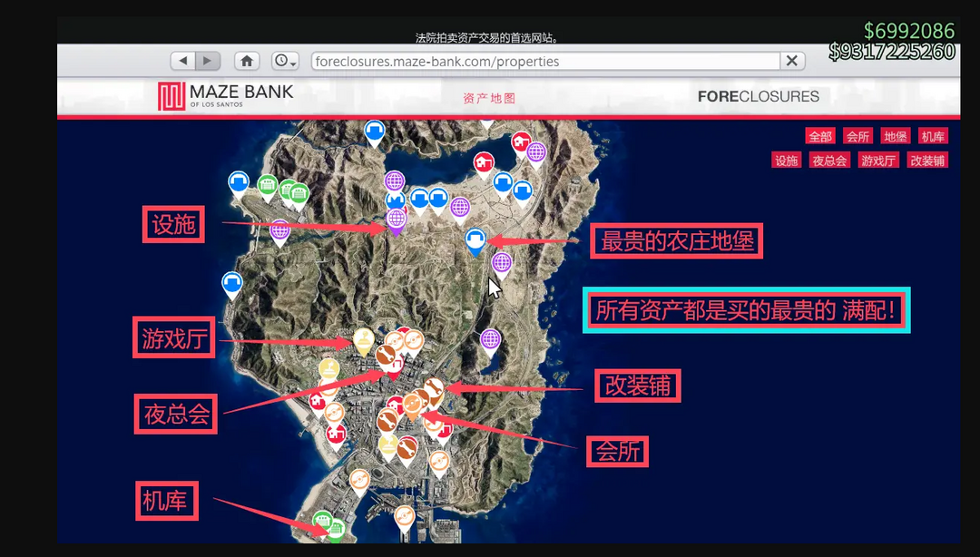980x557 pixels.
Task: Filter the map by 改装铺
Action: pyautogui.click(x=926, y=161)
